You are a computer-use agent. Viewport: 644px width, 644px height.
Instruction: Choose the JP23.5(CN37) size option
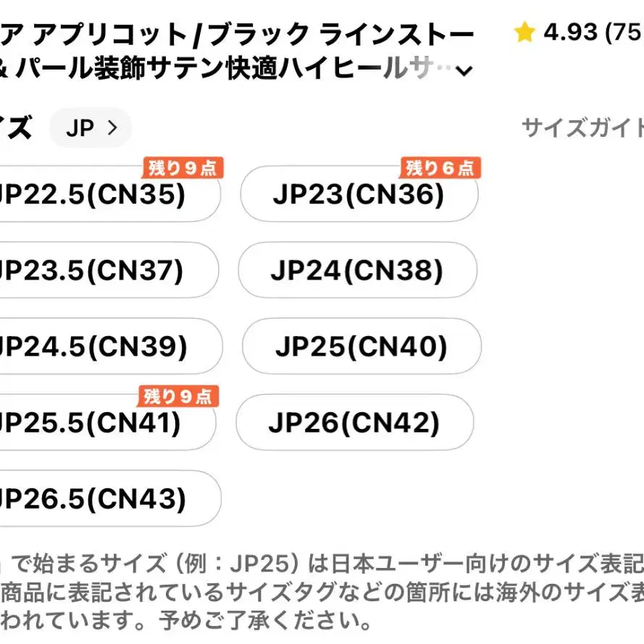[x=101, y=271]
